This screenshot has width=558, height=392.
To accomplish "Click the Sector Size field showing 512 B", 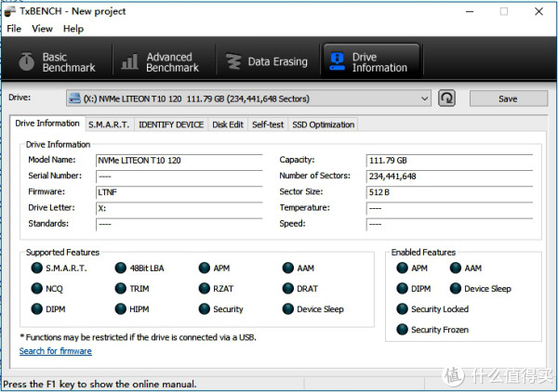I will pos(449,192).
